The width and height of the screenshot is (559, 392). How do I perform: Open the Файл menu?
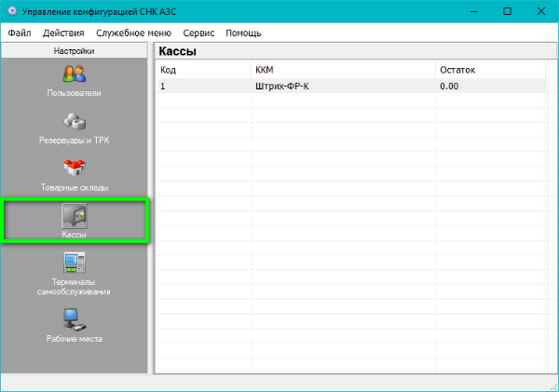(x=19, y=33)
